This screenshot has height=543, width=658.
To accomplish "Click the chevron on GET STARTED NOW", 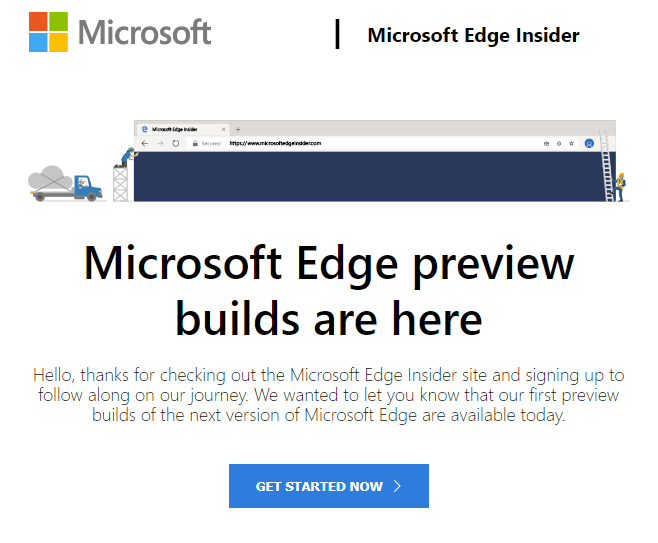I will (397, 486).
